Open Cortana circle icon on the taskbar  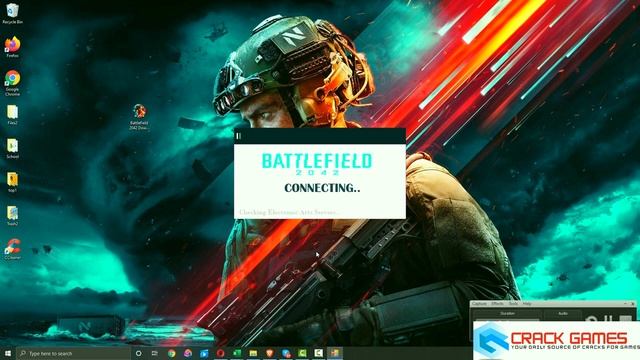138,353
